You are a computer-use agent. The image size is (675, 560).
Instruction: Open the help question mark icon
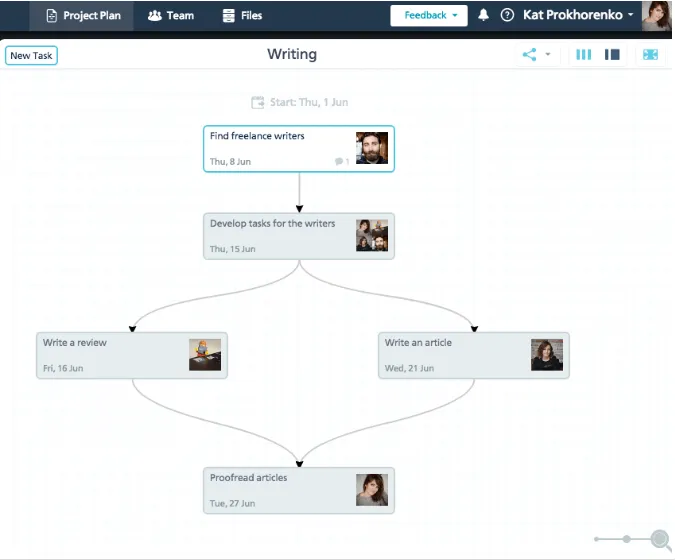(507, 15)
